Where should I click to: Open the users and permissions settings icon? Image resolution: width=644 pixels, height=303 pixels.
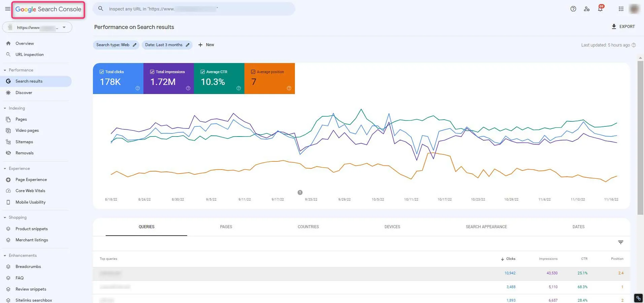(587, 9)
